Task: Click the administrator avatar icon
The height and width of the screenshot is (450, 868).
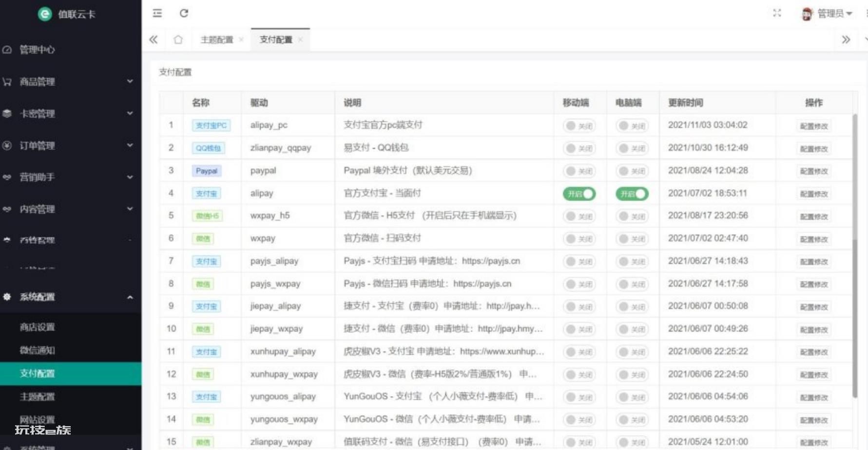Action: 807,14
